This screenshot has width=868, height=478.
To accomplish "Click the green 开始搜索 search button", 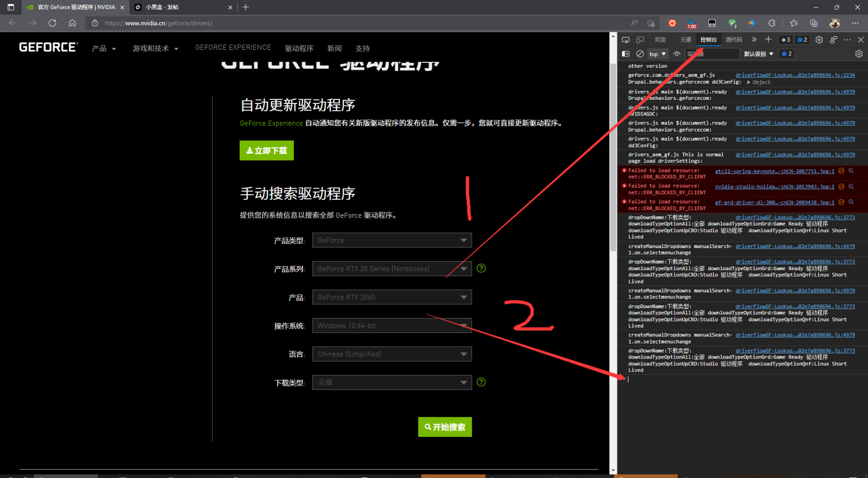I will [445, 427].
